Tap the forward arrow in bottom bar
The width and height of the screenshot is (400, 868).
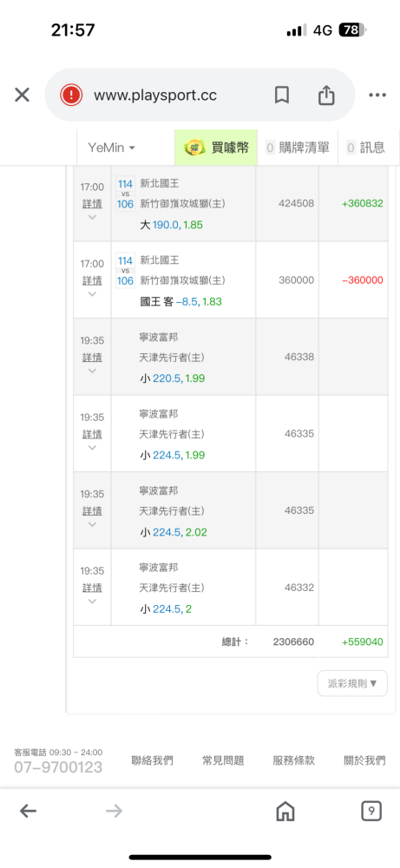click(x=114, y=812)
